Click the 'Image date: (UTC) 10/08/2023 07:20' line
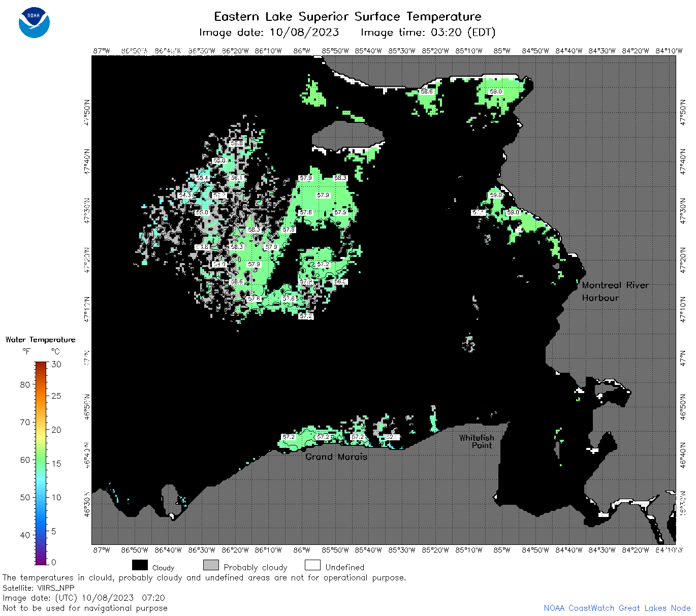This screenshot has height=616, width=696. 84,598
